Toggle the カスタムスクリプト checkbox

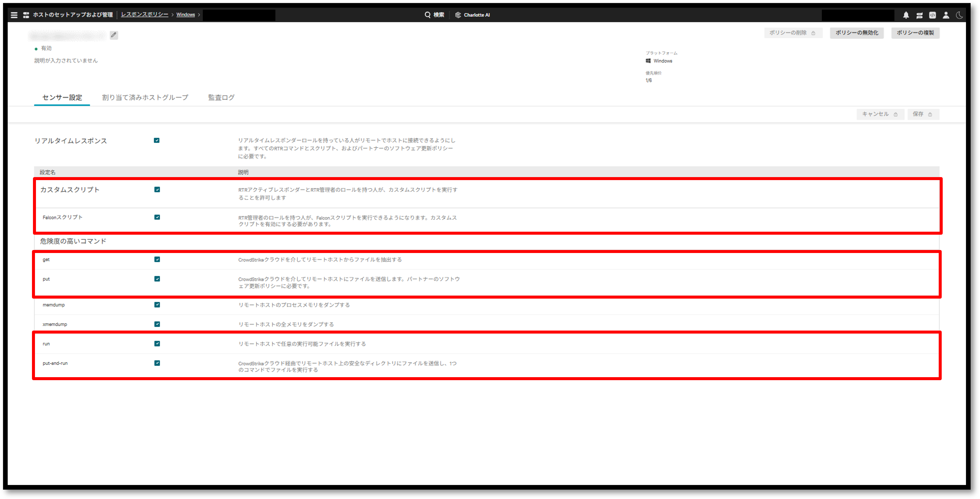tap(157, 189)
